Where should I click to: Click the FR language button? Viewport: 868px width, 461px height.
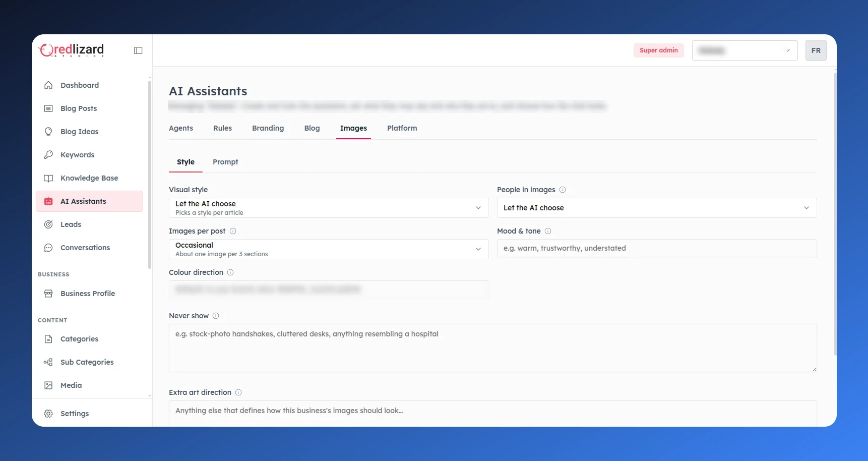(x=816, y=50)
